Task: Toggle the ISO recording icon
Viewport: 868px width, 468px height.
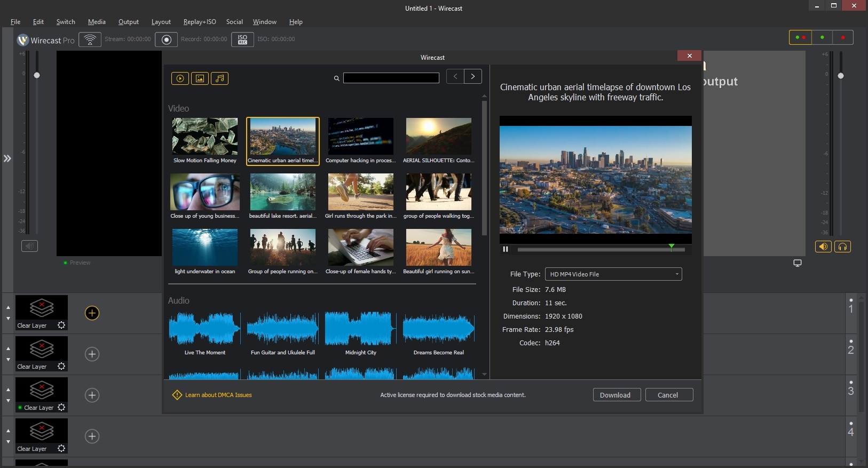Action: (x=242, y=39)
